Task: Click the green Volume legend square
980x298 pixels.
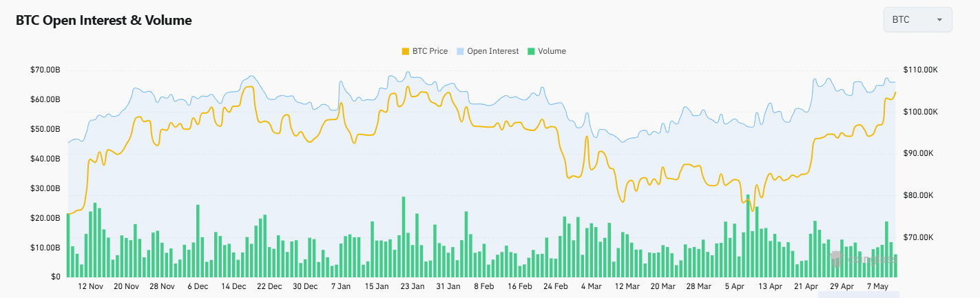Action: (x=531, y=51)
